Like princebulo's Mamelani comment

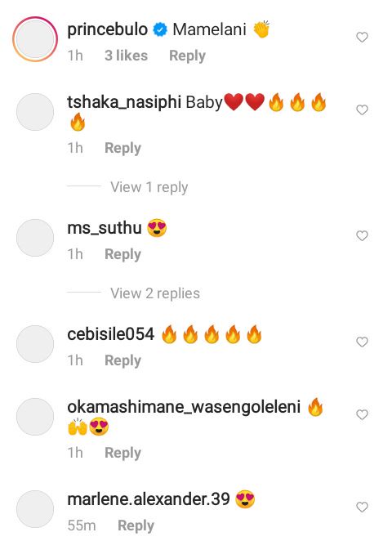click(x=362, y=37)
